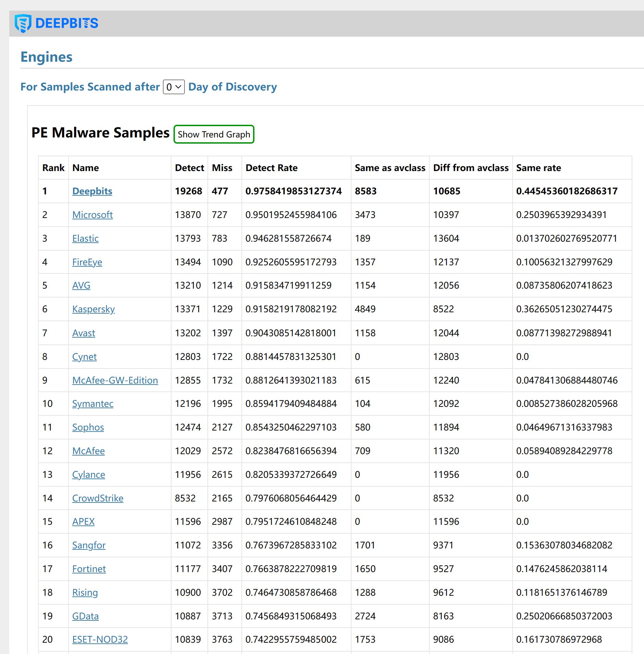Click the Show Trend Graph button
Viewport: 644px width, 654px height.
pyautogui.click(x=214, y=134)
